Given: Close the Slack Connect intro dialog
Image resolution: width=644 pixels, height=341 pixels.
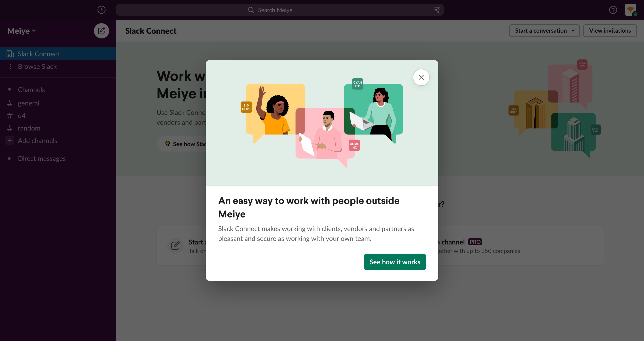Looking at the screenshot, I should 421,77.
